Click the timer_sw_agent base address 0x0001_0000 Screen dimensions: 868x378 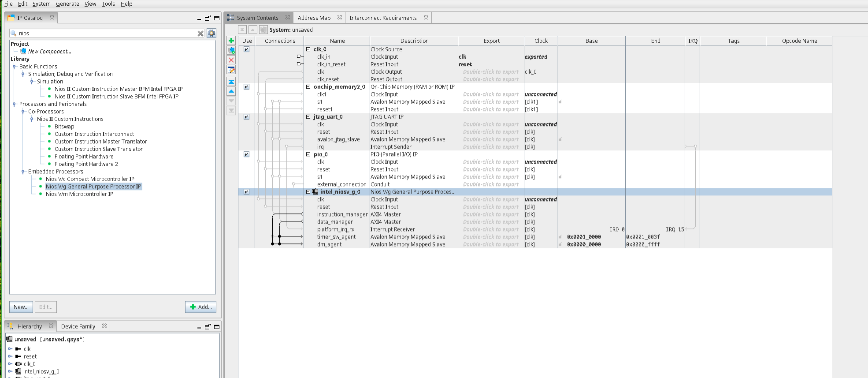point(584,237)
